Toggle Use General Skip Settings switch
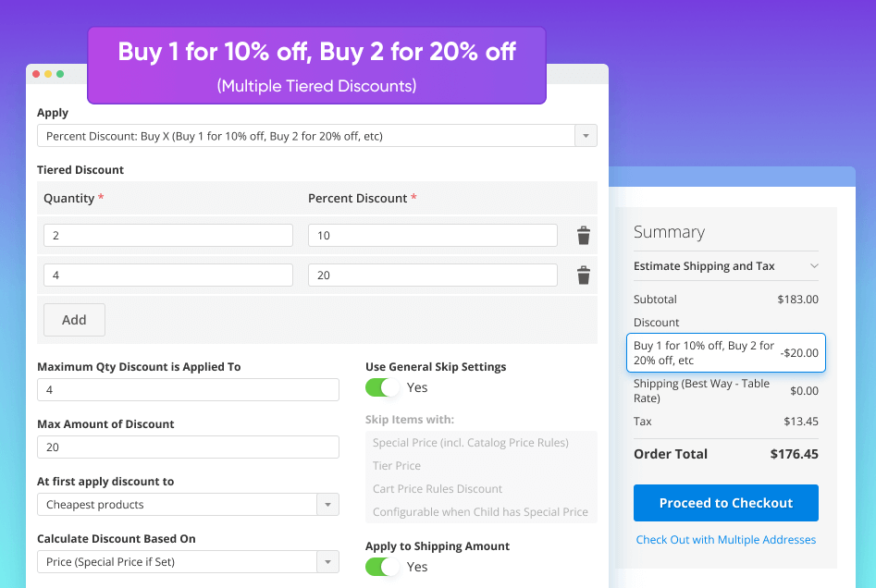Image resolution: width=876 pixels, height=588 pixels. 382,387
